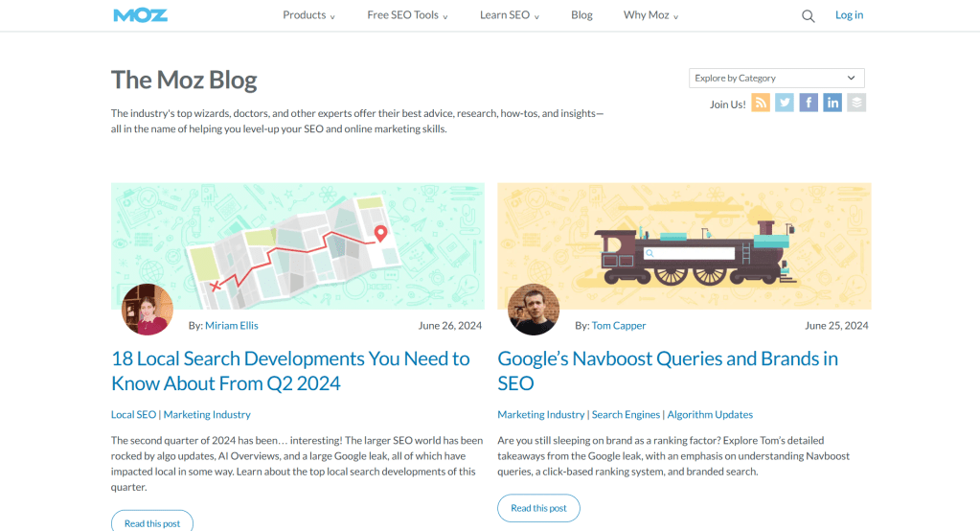The width and height of the screenshot is (980, 531).
Task: Open the map illustration thumbnail
Action: [x=298, y=245]
